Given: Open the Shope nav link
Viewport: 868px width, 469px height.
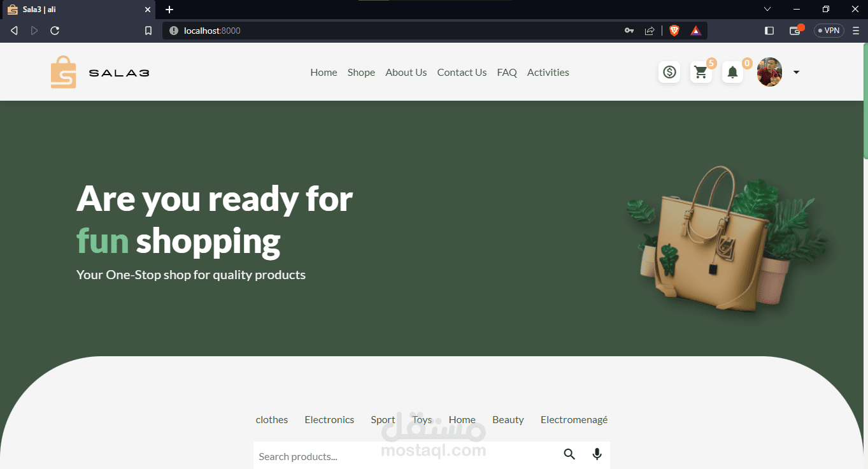Looking at the screenshot, I should [x=361, y=72].
